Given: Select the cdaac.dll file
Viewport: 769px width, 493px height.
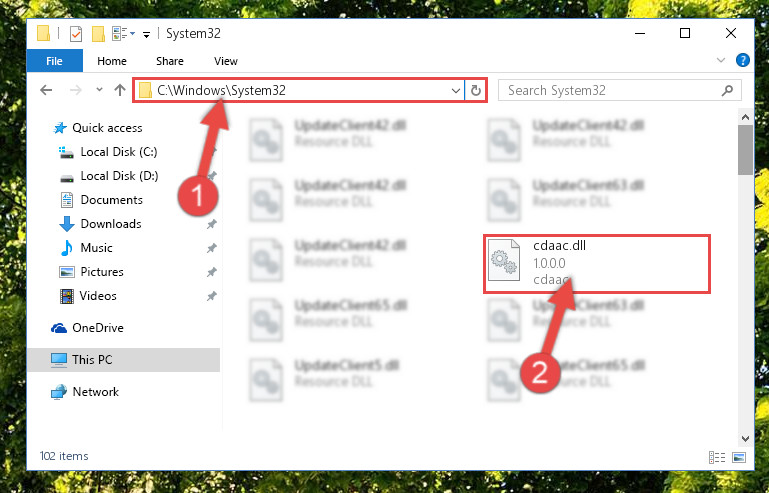Looking at the screenshot, I should [596, 264].
